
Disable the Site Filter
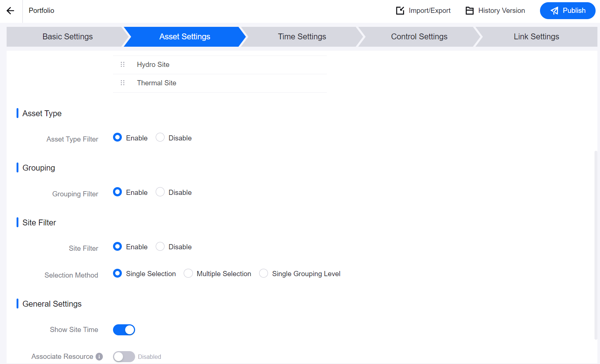(x=160, y=246)
